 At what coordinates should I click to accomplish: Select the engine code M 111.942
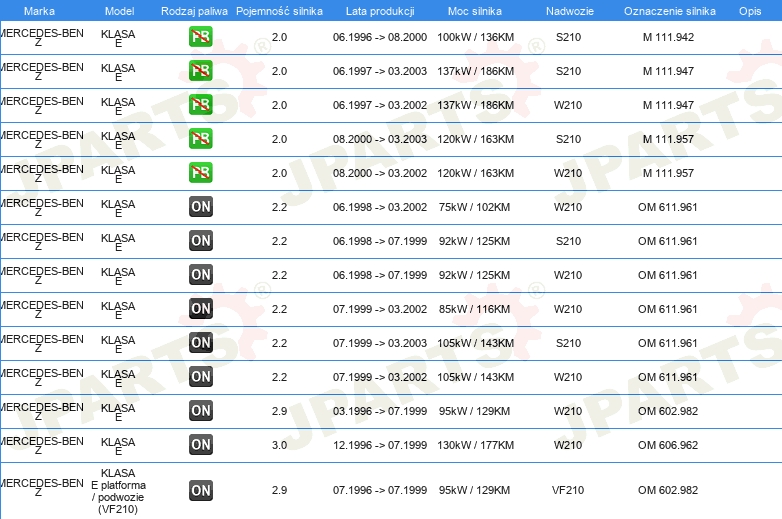point(668,37)
